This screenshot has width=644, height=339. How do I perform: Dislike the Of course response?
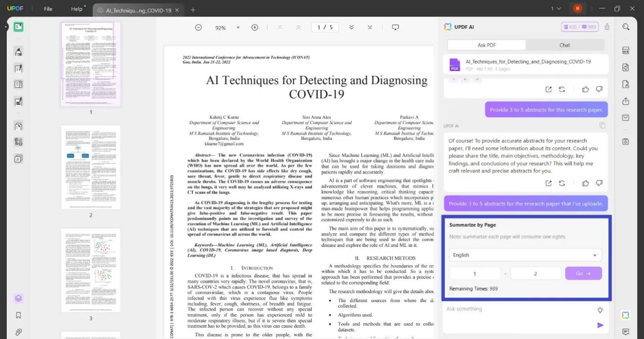pyautogui.click(x=599, y=183)
